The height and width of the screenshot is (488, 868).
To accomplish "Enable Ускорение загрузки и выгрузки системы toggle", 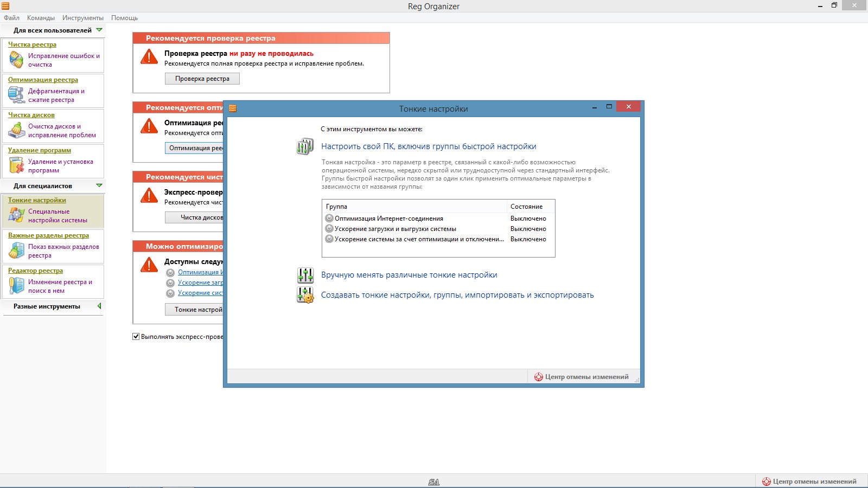I will click(x=329, y=229).
